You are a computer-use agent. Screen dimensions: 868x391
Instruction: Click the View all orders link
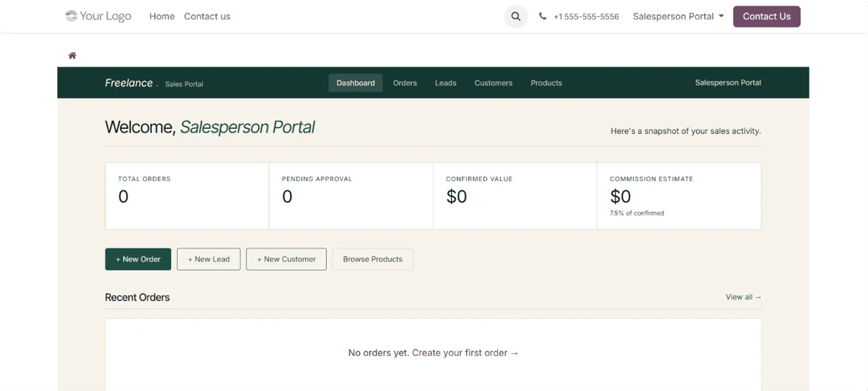point(743,297)
